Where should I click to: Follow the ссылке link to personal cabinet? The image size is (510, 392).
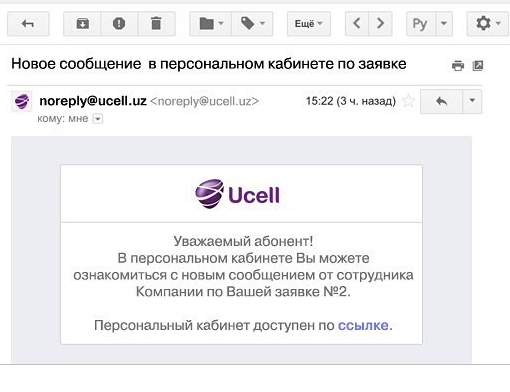coord(363,325)
